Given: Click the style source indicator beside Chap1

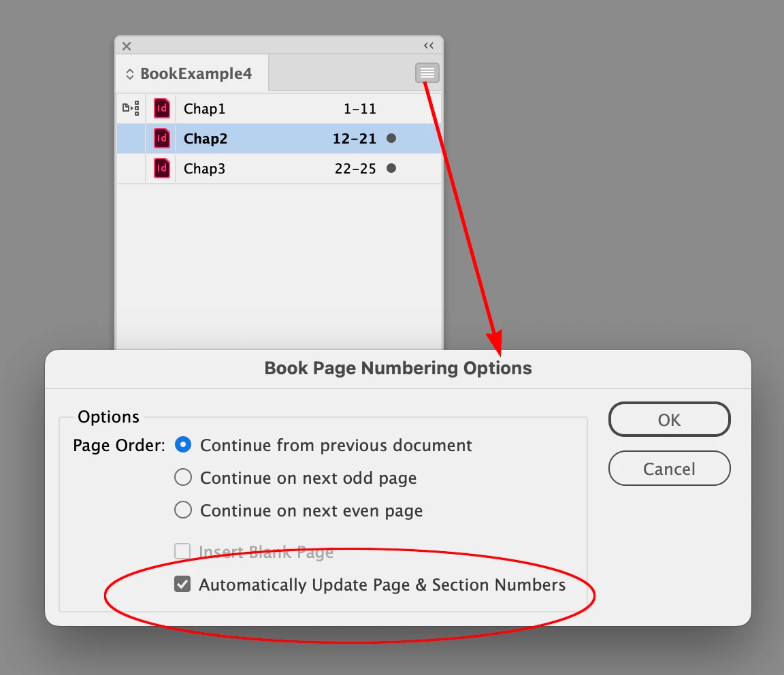Looking at the screenshot, I should click(131, 108).
